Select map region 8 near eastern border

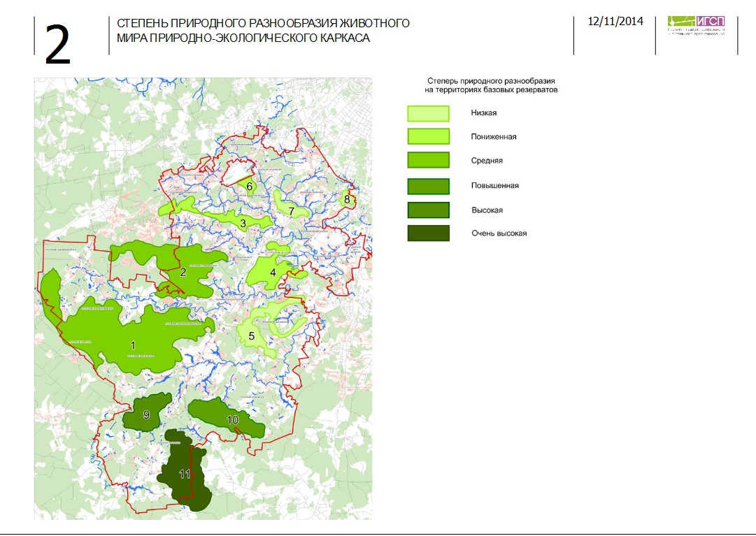point(347,199)
